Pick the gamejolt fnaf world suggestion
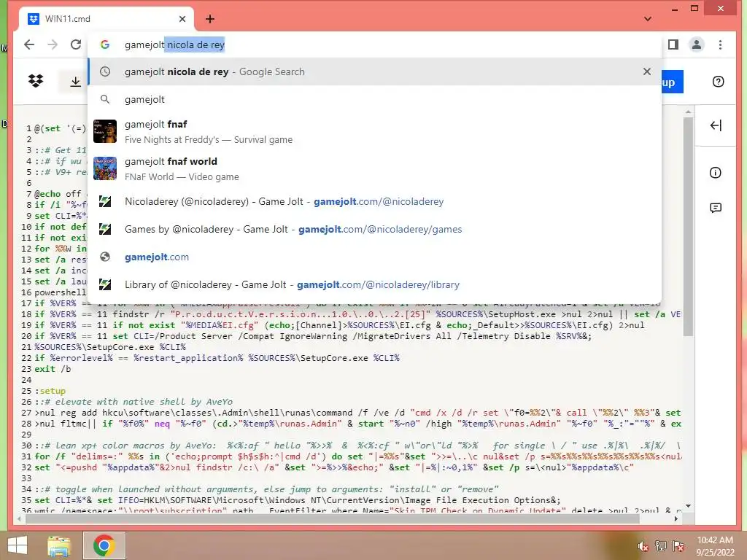The image size is (747, 560). (374, 168)
